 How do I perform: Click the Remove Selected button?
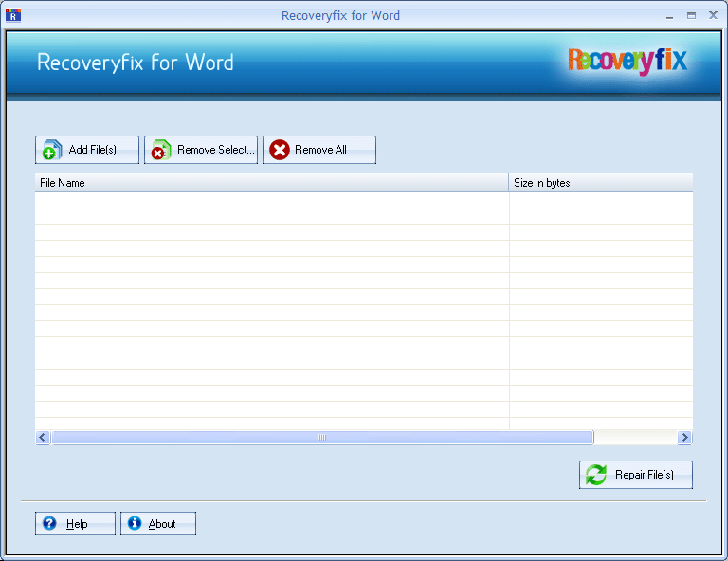click(x=201, y=150)
